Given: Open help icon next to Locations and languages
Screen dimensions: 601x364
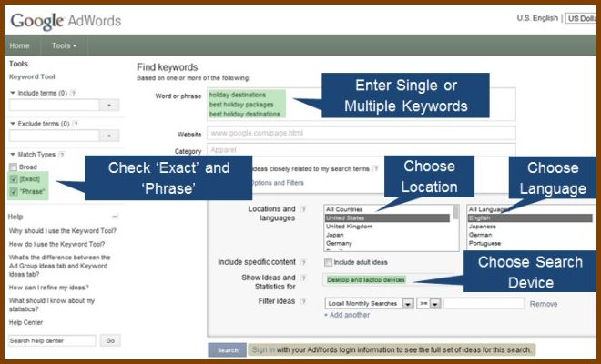Looking at the screenshot, I should point(303,208).
